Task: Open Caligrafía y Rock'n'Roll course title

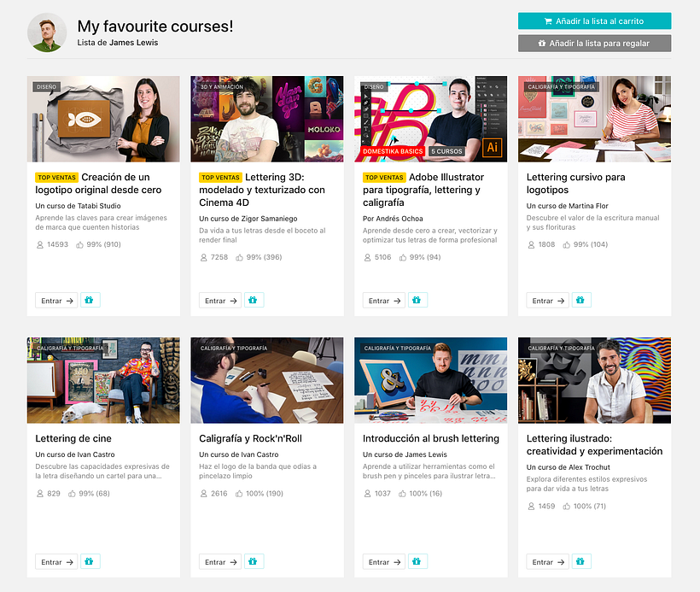Action: [250, 438]
